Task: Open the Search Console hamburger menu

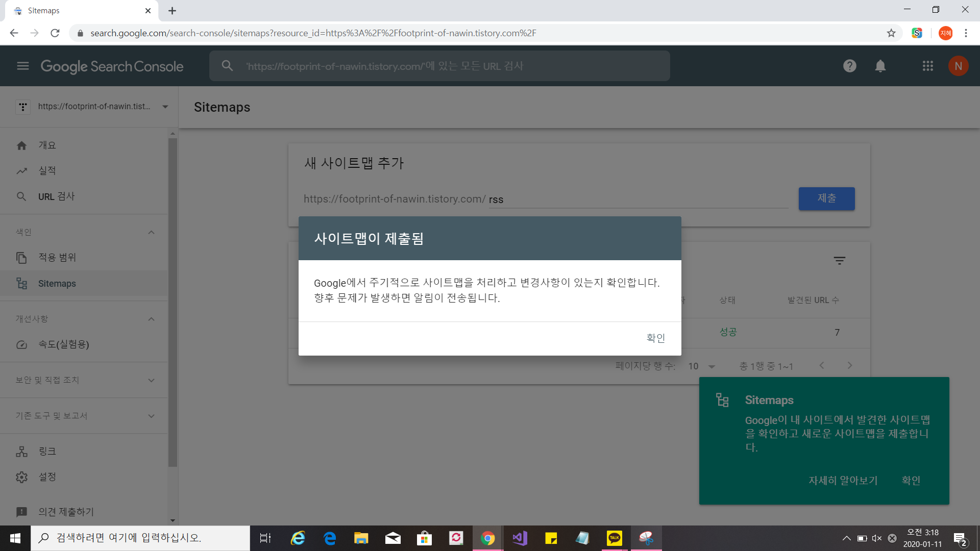Action: point(23,66)
